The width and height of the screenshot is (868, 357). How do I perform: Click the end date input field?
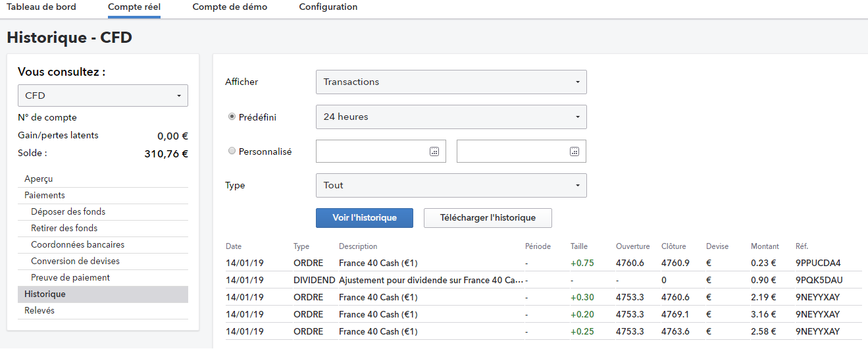(512, 151)
